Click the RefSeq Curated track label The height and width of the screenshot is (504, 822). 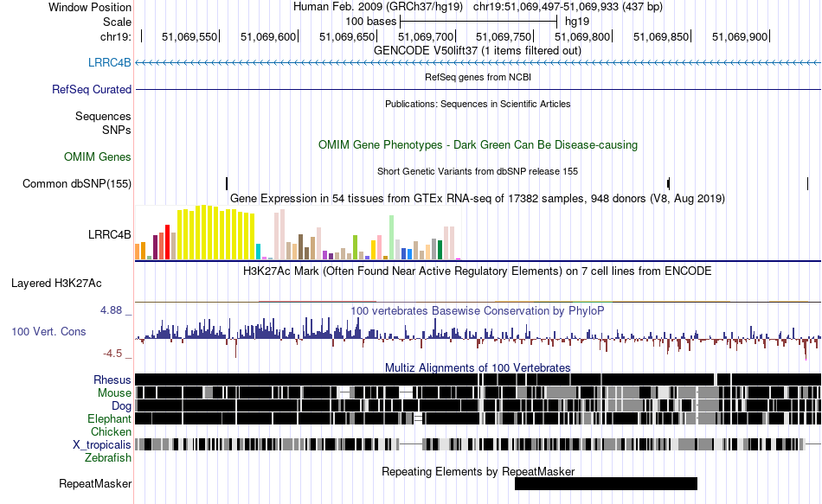pyautogui.click(x=92, y=90)
